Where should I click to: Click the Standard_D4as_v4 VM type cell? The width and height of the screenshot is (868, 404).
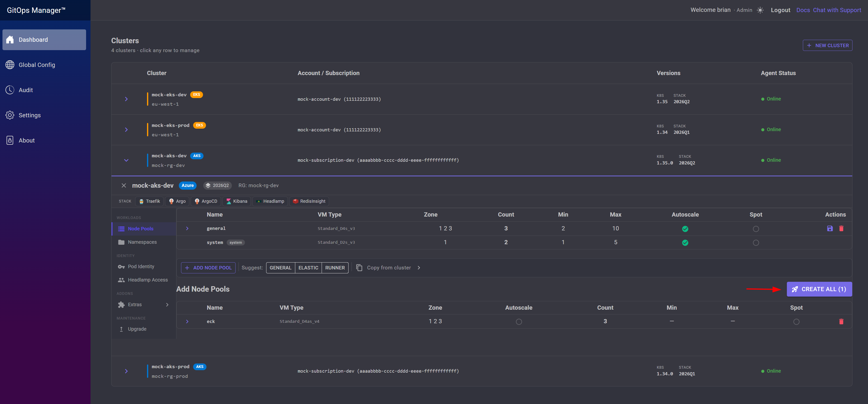click(299, 322)
